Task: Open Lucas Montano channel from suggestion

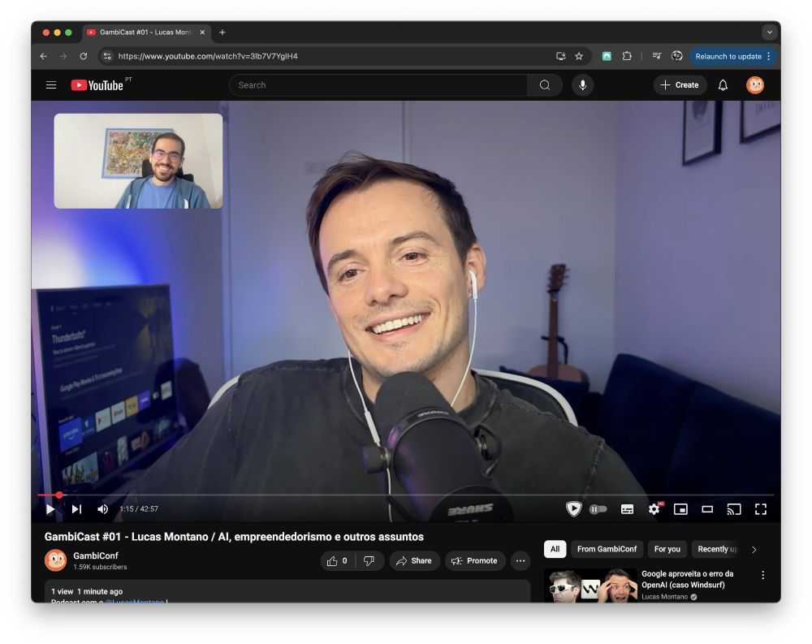Action: click(664, 597)
